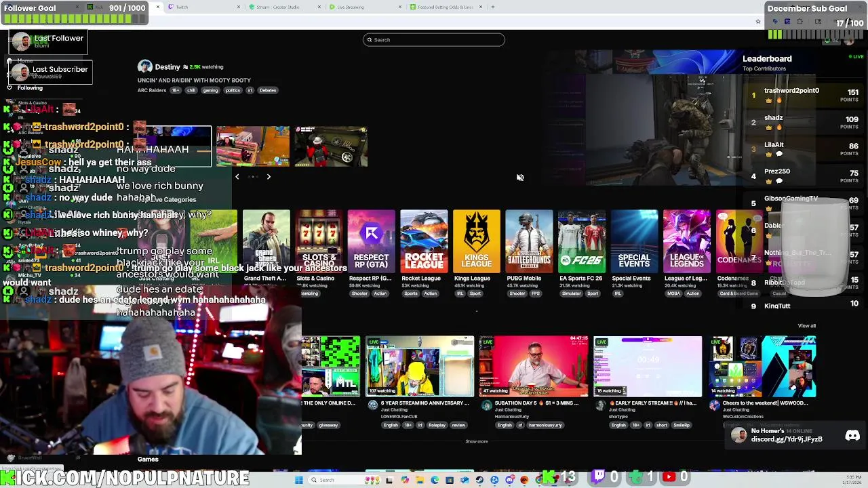Select Prez250 on the leaderboard

[x=777, y=171]
